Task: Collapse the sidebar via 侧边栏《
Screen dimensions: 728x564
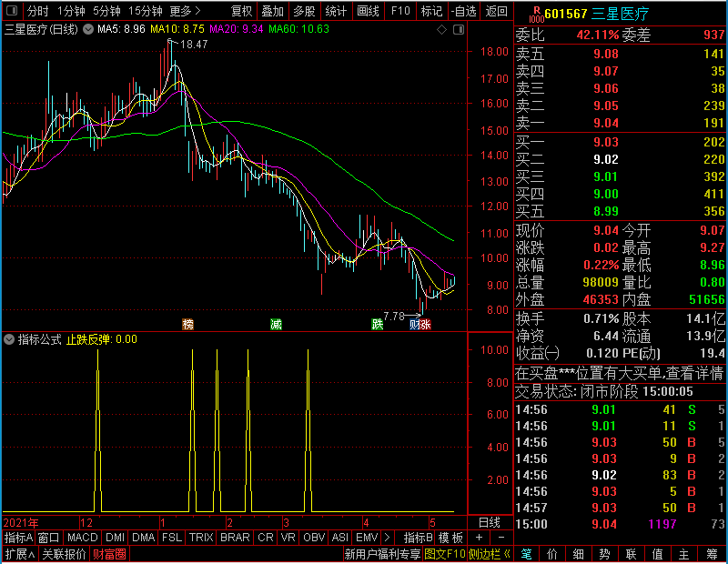Action: click(x=490, y=554)
